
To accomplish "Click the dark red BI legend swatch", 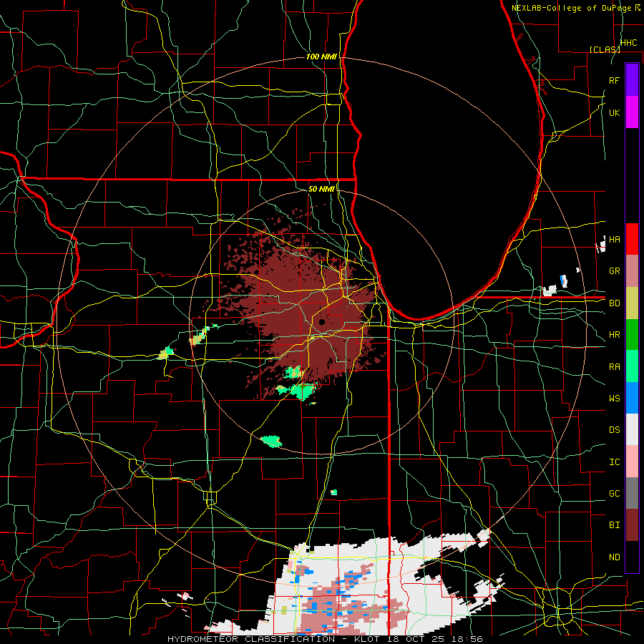I will coord(632,525).
